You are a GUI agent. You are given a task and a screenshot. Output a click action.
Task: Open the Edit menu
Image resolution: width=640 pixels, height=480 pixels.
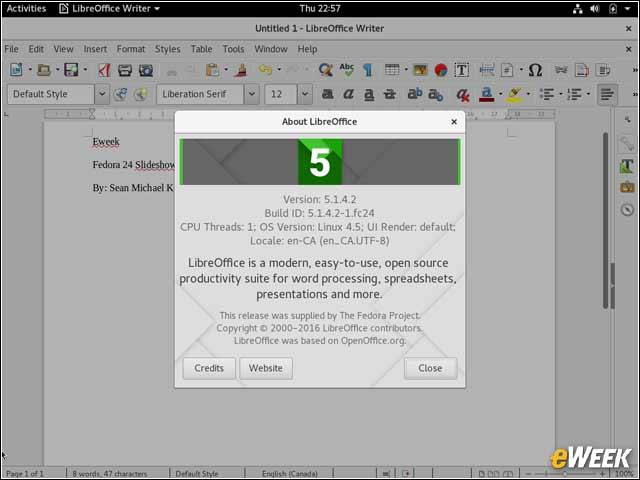pos(36,49)
